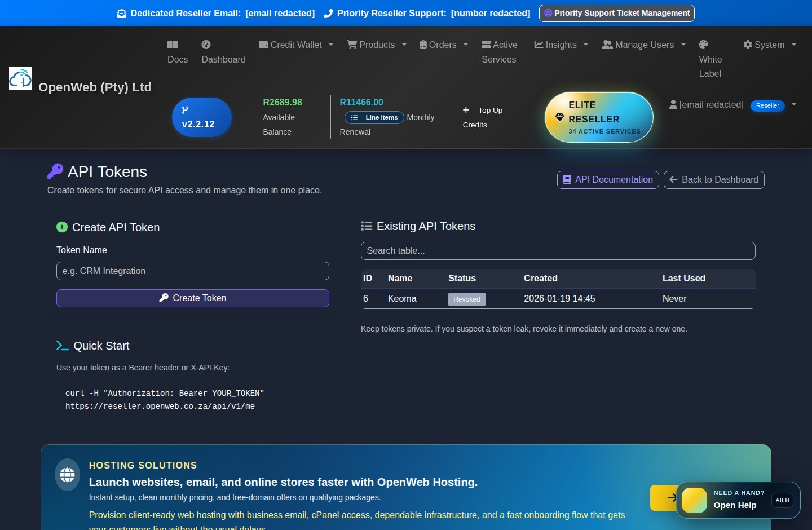Click the Orders clipboard icon
This screenshot has width=812, height=530.
423,45
